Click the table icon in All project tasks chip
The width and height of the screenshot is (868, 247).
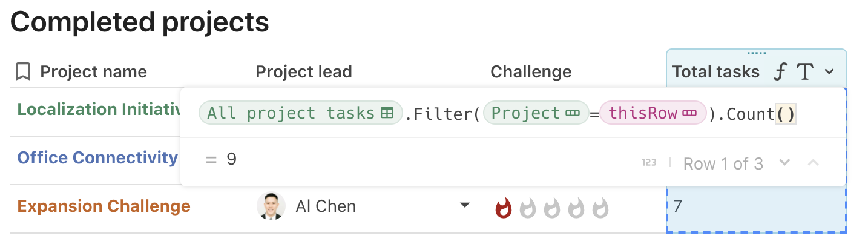click(x=387, y=113)
